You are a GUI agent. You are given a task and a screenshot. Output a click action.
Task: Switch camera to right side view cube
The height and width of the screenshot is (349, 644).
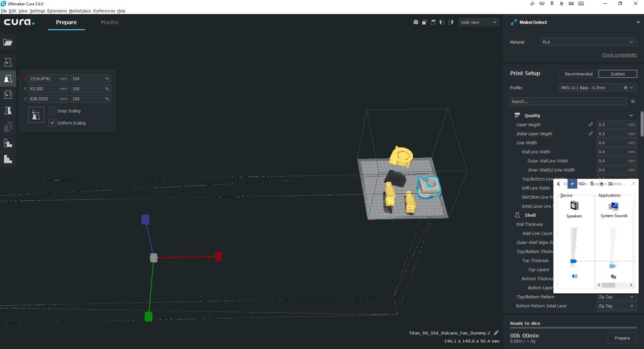[x=451, y=22]
